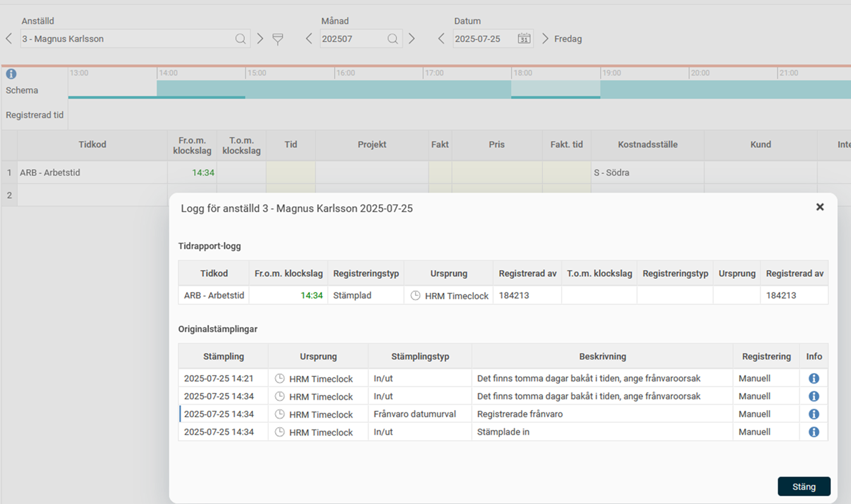Viewport: 851px width, 504px height.
Task: Click the search icon in the Anställd field
Action: pos(240,39)
